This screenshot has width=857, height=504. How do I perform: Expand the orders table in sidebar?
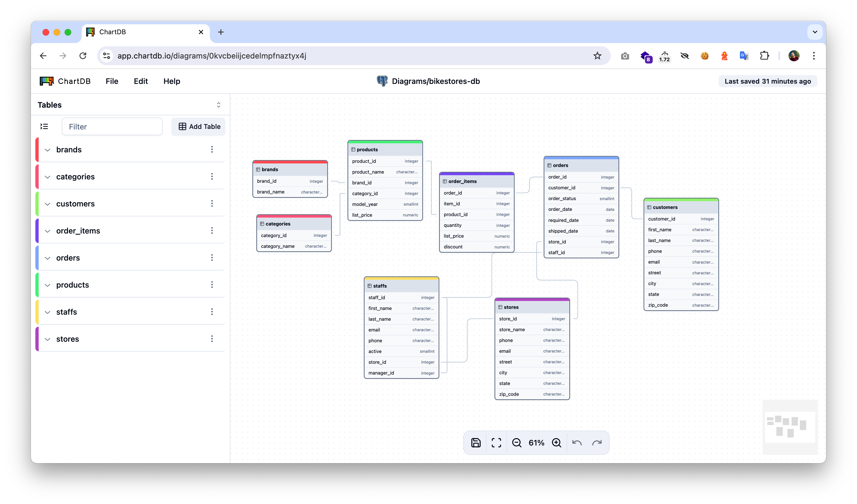pos(47,258)
